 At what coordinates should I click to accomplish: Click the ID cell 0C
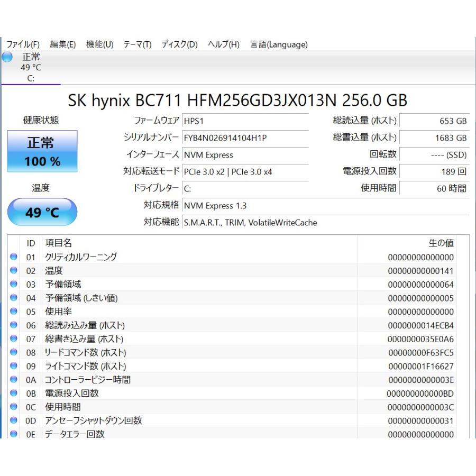[31, 407]
